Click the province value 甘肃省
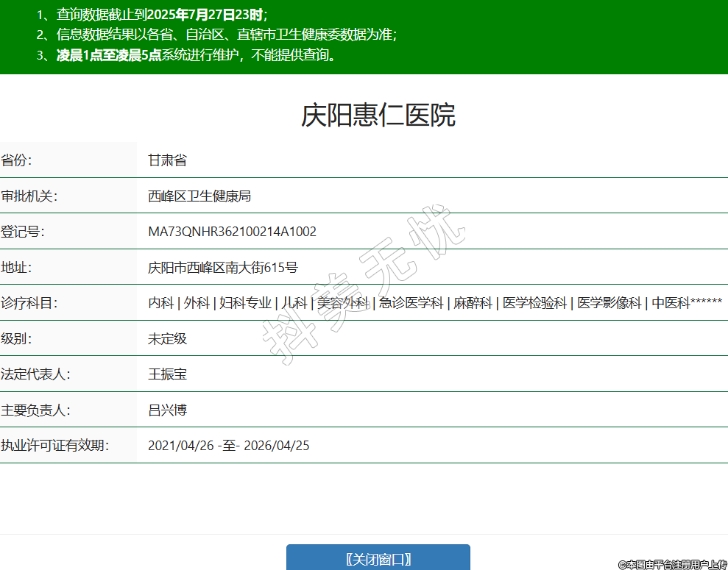Image resolution: width=728 pixels, height=570 pixels. 167,160
